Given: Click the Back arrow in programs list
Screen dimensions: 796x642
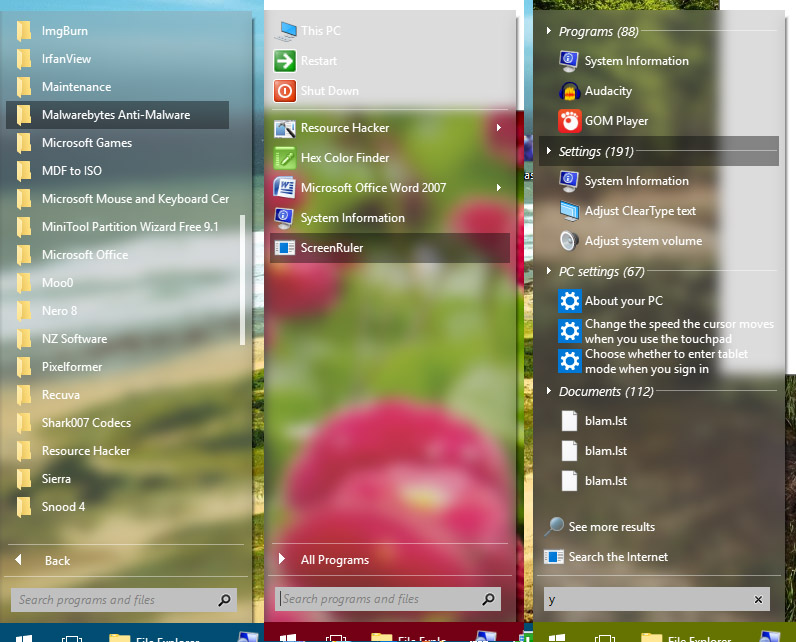Looking at the screenshot, I should [19, 560].
